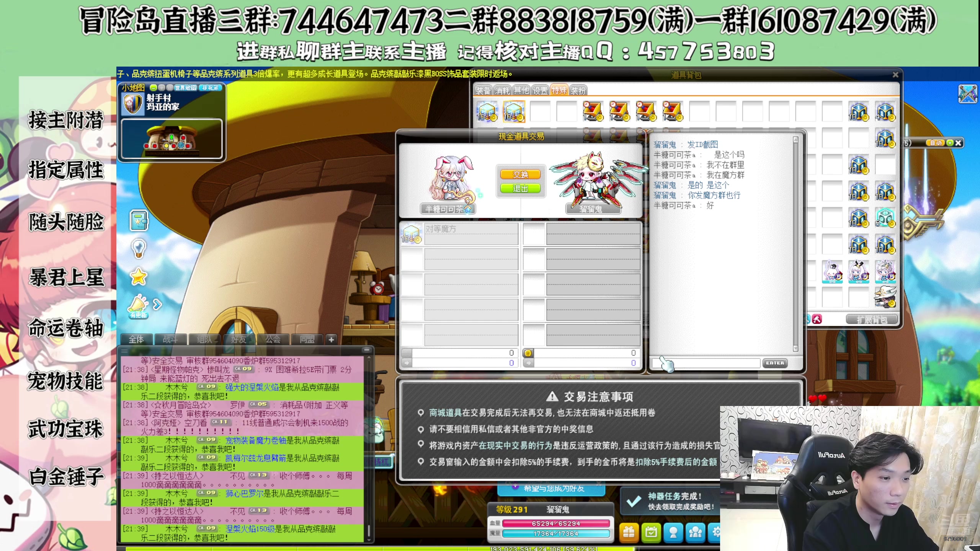The image size is (980, 551).
Task: Click the main chat log scrollbar
Action: [x=369, y=448]
